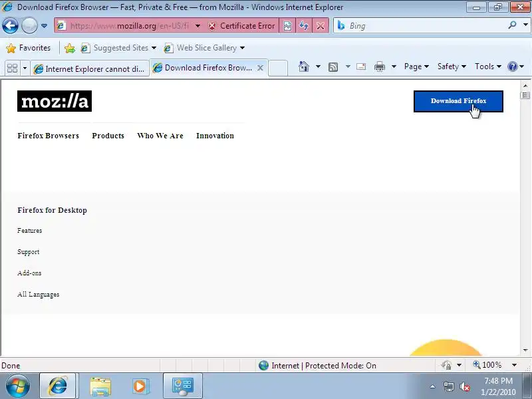The height and width of the screenshot is (399, 532).
Task: Go to Home page icon
Action: 304,66
